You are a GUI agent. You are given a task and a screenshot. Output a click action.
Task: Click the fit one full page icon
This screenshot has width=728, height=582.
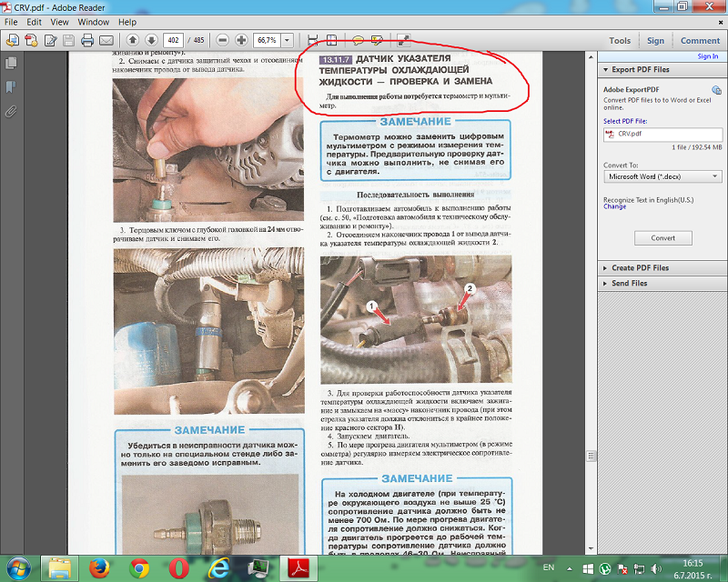click(x=331, y=40)
